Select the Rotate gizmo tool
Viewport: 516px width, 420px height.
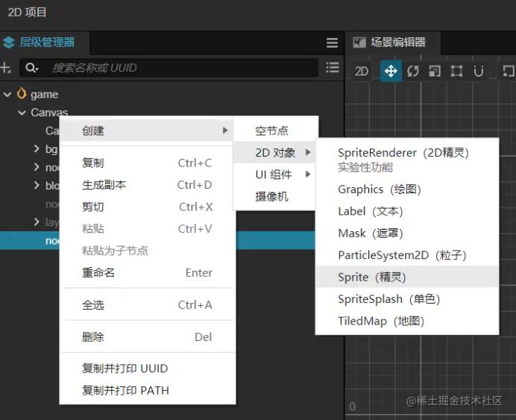click(412, 71)
